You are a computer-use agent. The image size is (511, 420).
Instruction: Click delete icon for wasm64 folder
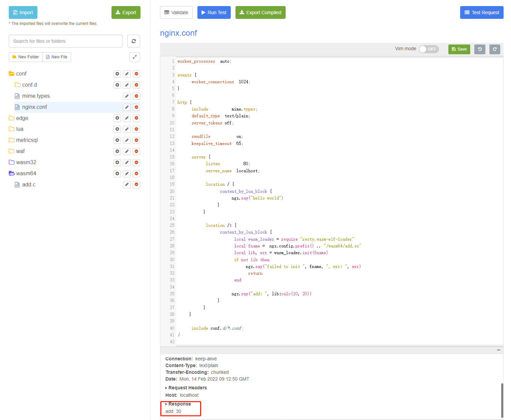[136, 174]
